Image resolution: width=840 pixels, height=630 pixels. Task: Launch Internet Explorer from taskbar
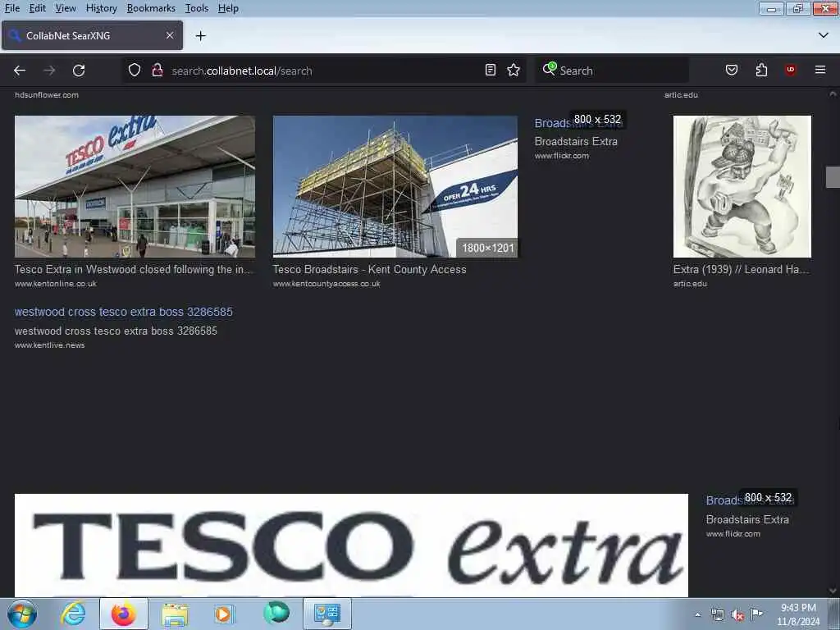click(73, 614)
